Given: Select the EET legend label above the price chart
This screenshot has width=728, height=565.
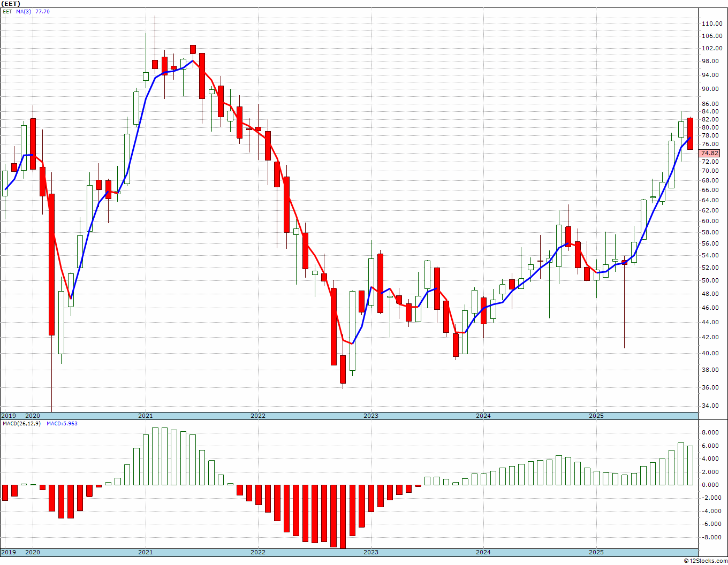Looking at the screenshot, I should tap(7, 11).
